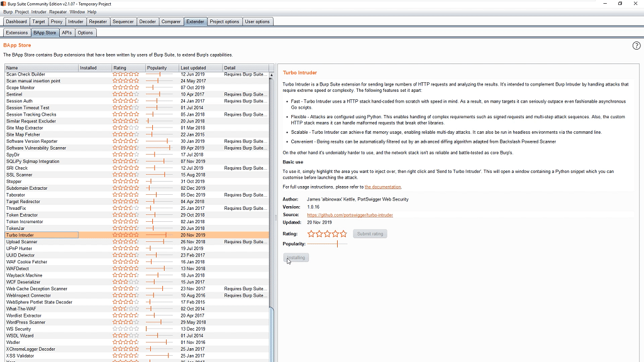Viewport: 644px width, 362px height.
Task: Select the Sentinel extension row
Action: (136, 94)
